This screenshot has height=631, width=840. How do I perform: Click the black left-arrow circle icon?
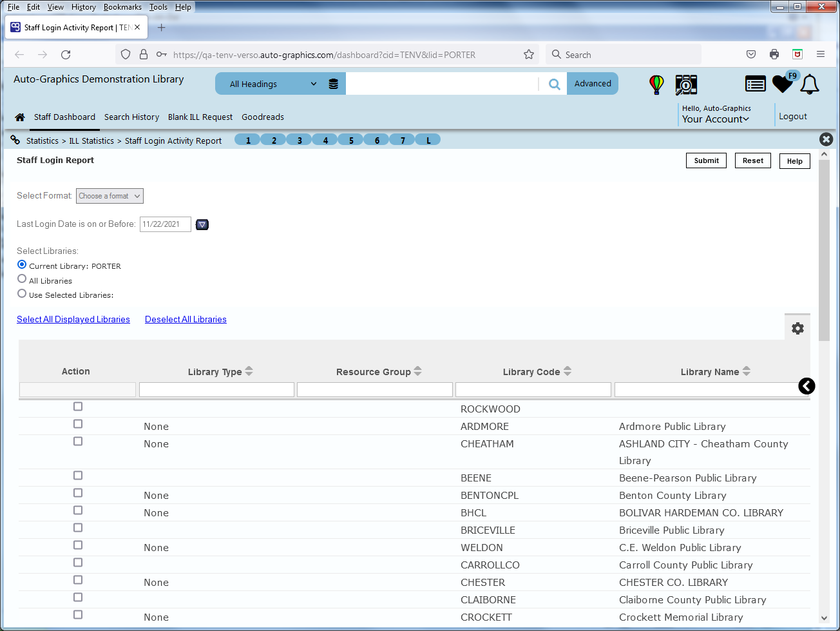click(x=807, y=385)
